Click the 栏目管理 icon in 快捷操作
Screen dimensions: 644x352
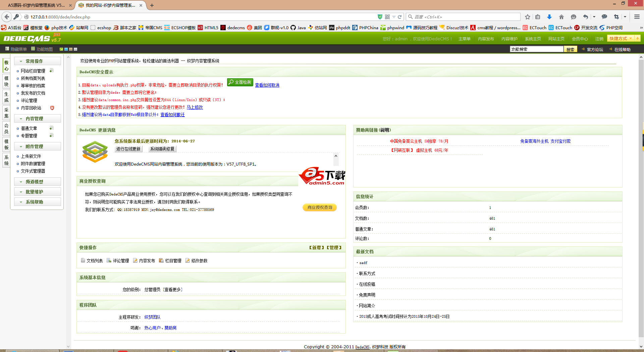[x=161, y=260]
